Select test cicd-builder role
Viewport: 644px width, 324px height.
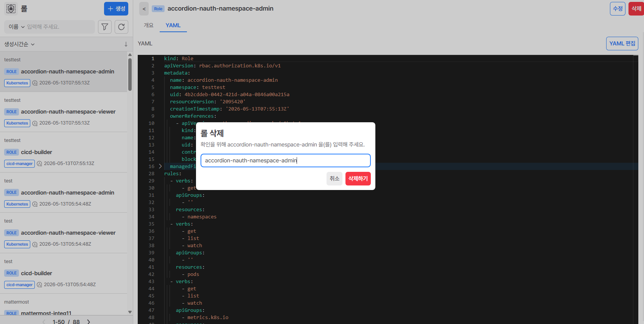(x=64, y=273)
